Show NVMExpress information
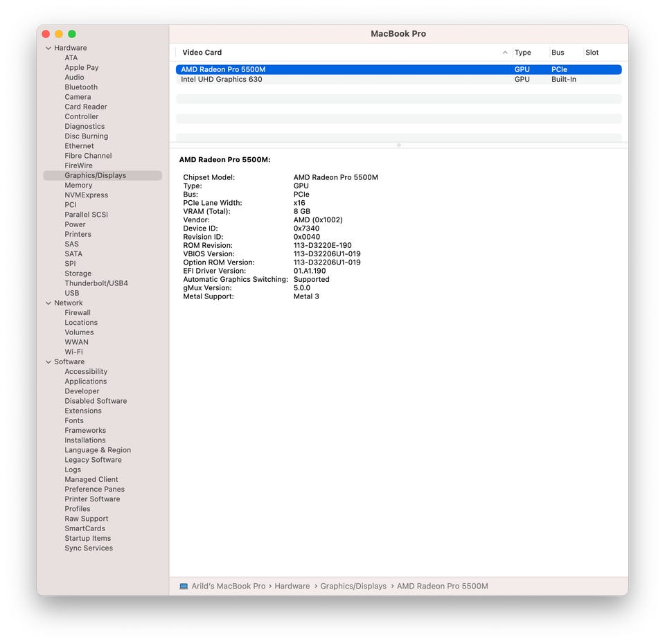This screenshot has width=665, height=644. 86,195
